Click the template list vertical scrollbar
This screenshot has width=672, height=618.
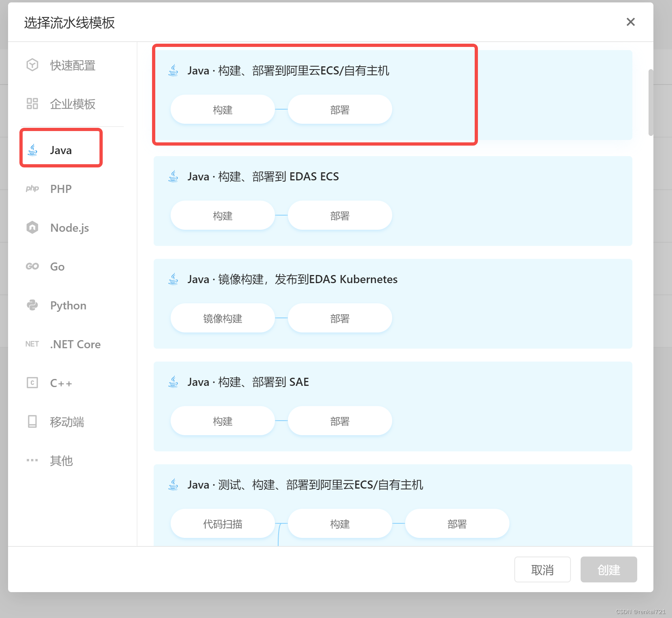point(651,103)
